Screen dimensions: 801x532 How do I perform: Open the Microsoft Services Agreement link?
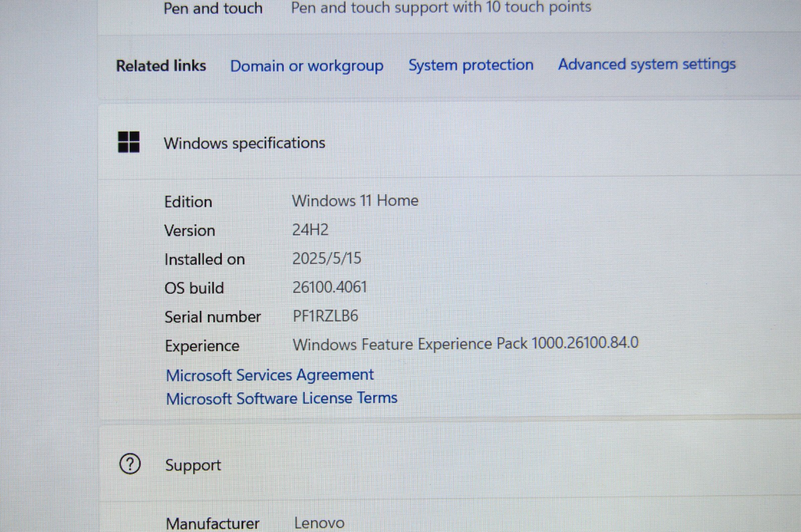pyautogui.click(x=270, y=375)
